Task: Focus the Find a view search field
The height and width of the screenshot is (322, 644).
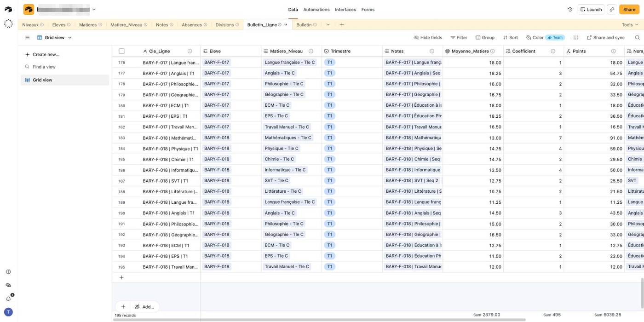Action: (65, 67)
